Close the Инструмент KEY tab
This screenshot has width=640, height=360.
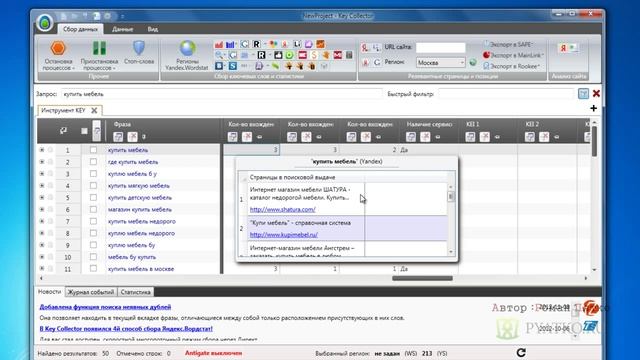point(94,110)
